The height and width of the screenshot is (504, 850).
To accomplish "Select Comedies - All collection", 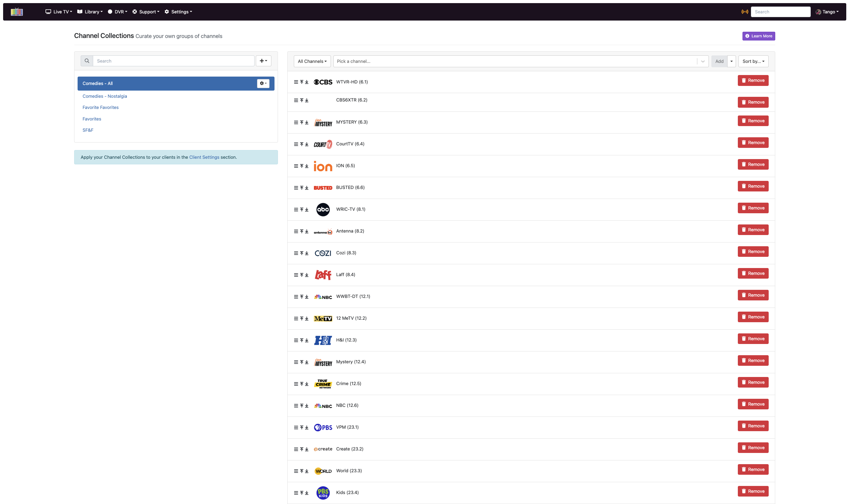I will [x=176, y=83].
